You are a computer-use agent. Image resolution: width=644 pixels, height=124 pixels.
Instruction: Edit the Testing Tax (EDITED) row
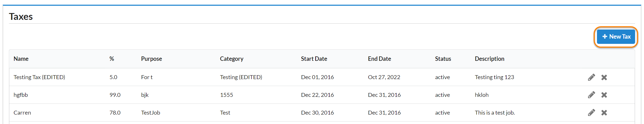[591, 77]
